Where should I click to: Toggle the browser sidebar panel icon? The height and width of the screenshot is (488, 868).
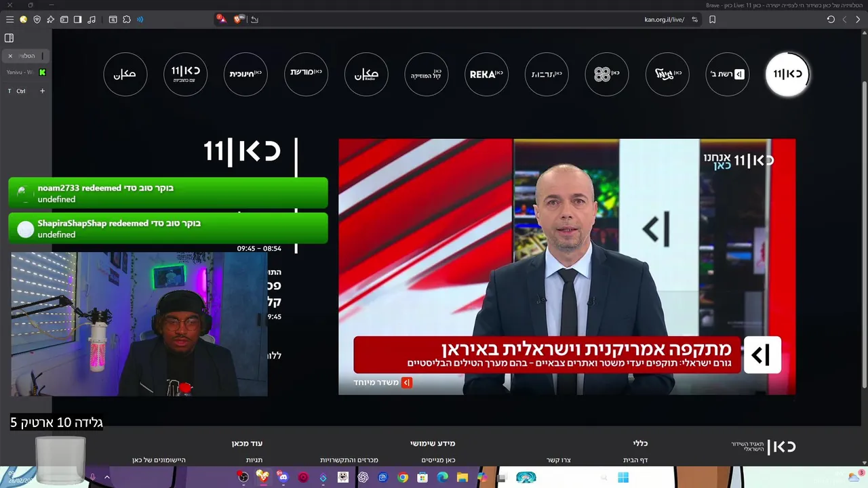point(77,20)
